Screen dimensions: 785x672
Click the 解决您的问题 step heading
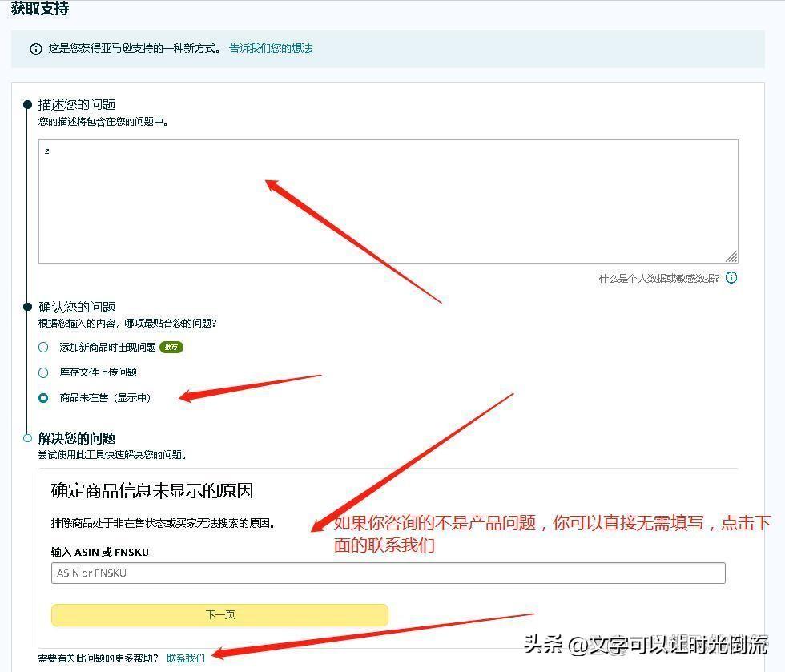coord(77,438)
